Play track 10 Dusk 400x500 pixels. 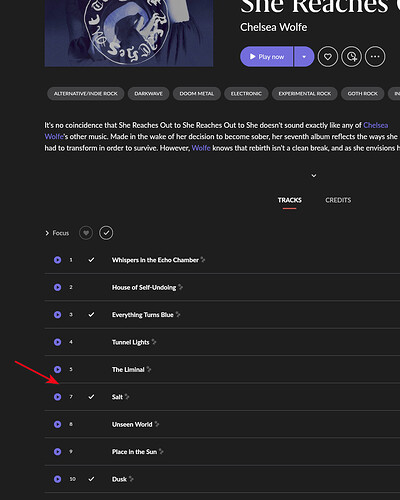58,479
